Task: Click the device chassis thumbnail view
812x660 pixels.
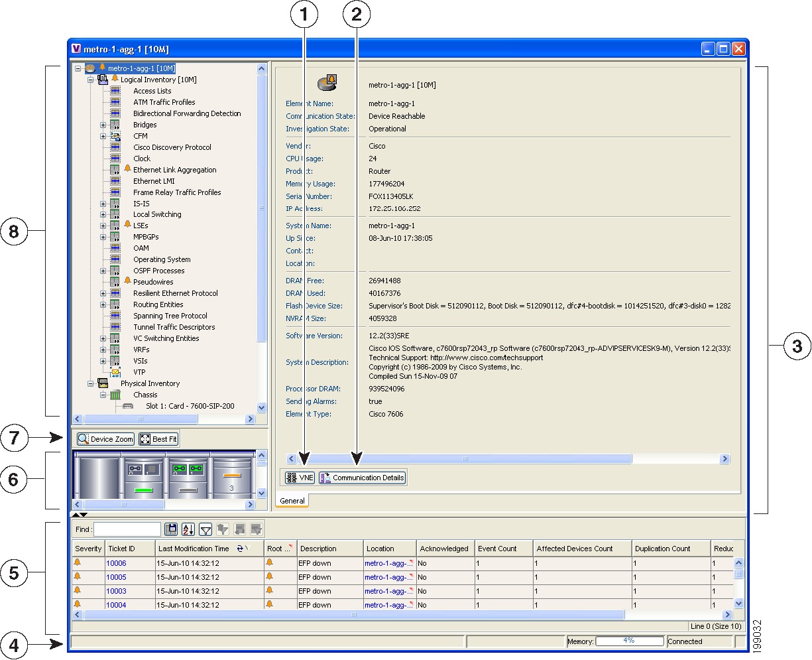Action: 163,475
